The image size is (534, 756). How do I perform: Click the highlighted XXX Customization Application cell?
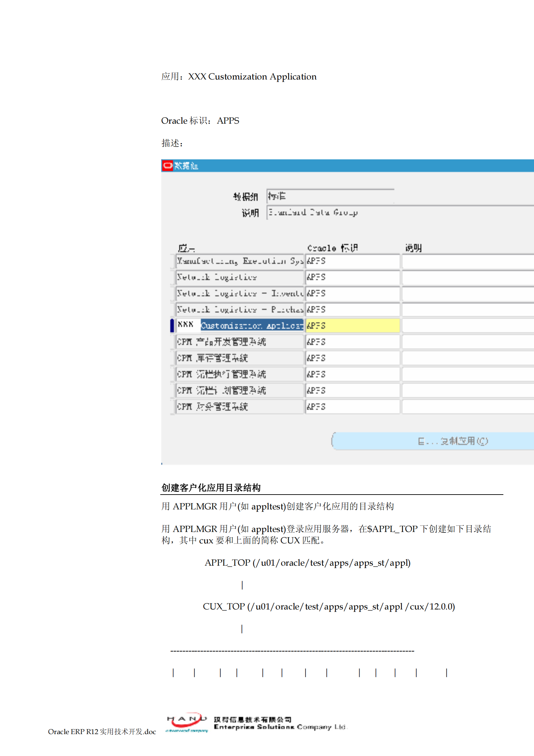pyautogui.click(x=240, y=326)
